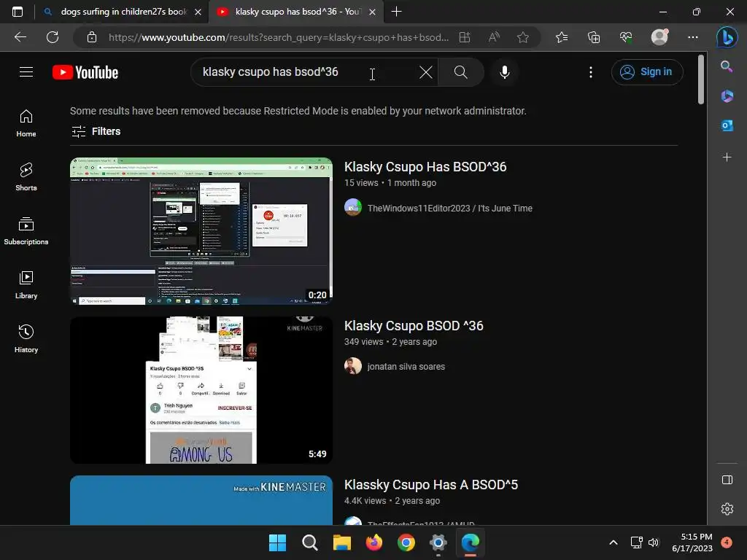Viewport: 747px width, 560px height.
Task: Close the klasky csupo YouTube tab
Action: click(373, 12)
